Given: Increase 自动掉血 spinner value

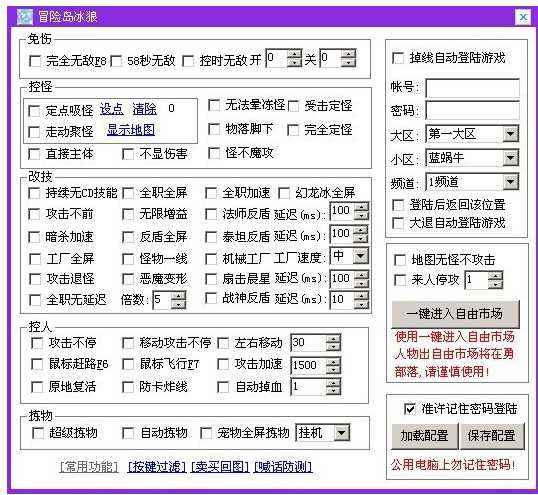Looking at the screenshot, I should tap(334, 382).
